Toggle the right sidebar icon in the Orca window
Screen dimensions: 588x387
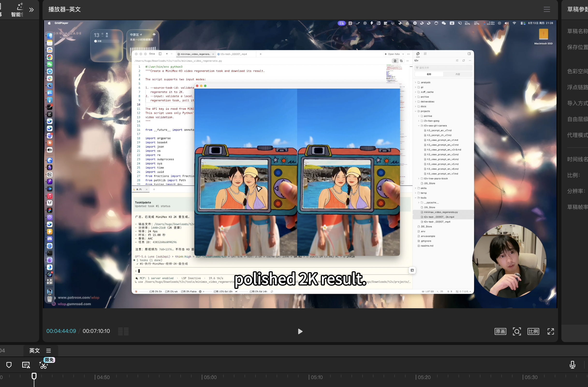point(469,54)
